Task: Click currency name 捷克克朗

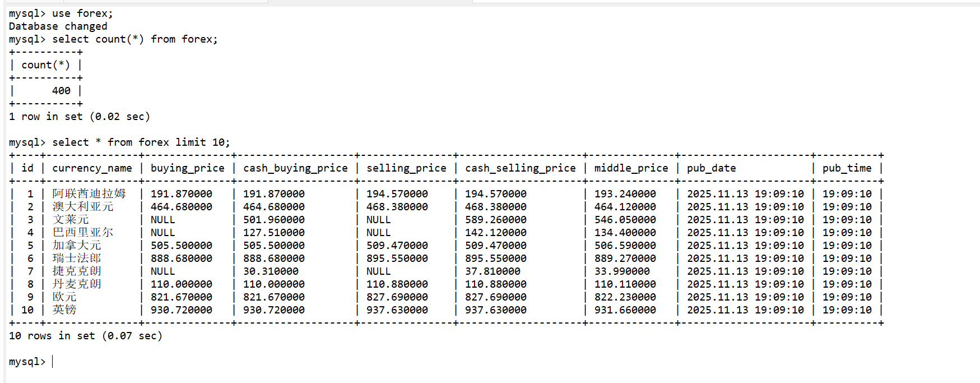Action: tap(77, 271)
